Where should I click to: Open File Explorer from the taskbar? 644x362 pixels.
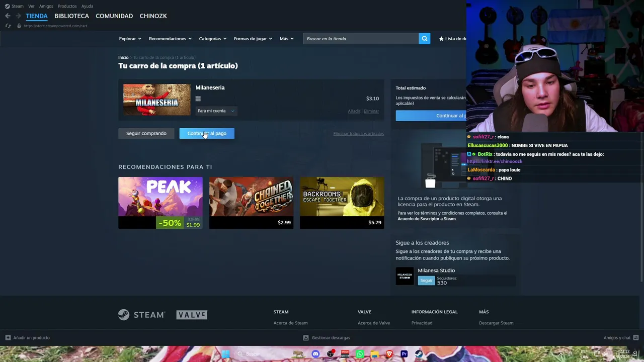[374, 354]
